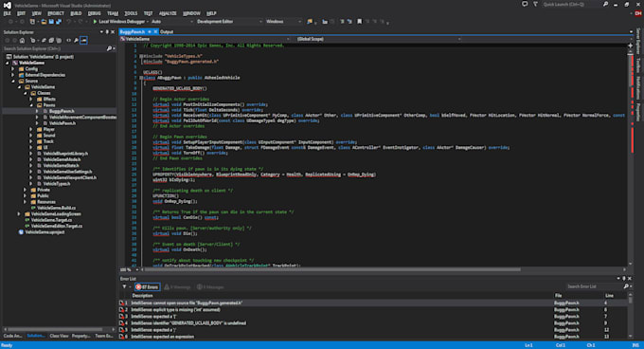
Task: Close the BuggyPawn.h tab
Action: [x=155, y=31]
